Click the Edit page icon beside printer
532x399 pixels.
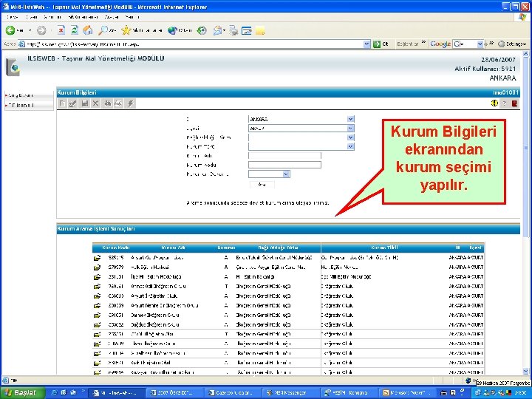(246, 30)
